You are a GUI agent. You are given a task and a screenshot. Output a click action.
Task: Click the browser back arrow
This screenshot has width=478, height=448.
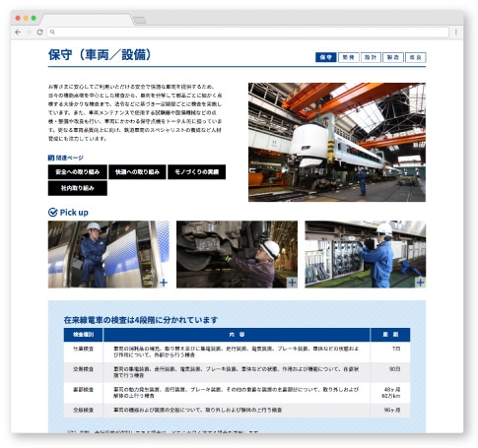[18, 32]
